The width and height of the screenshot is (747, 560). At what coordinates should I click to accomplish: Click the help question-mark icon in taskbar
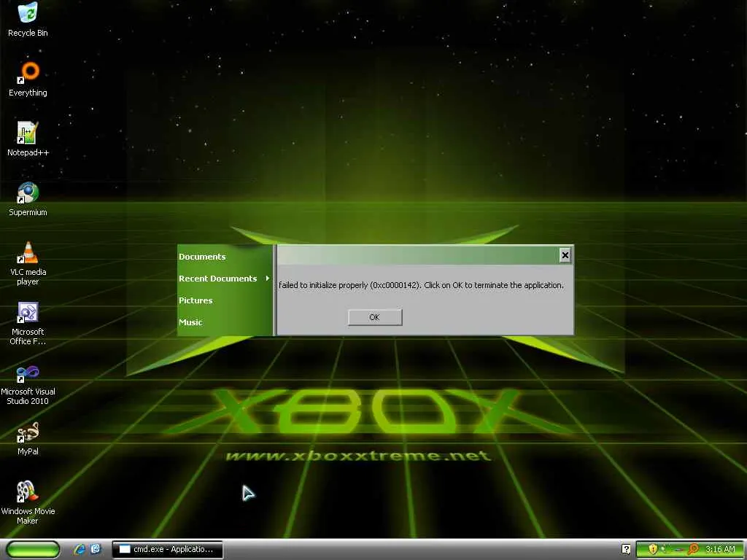point(626,549)
